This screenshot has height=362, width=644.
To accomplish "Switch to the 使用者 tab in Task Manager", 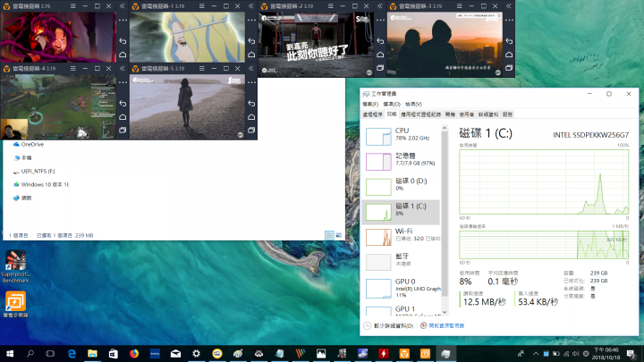I will point(467,114).
